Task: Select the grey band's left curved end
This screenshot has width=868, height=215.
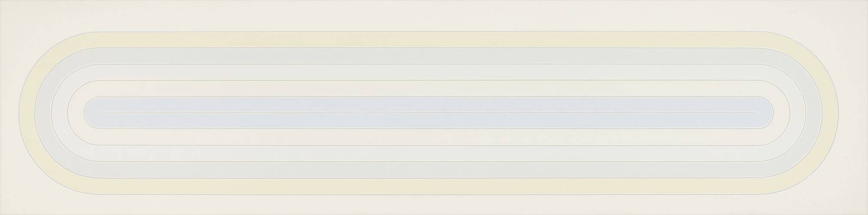Action: coord(44,113)
